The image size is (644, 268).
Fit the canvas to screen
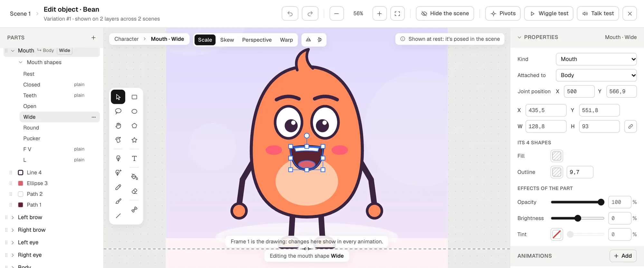397,14
